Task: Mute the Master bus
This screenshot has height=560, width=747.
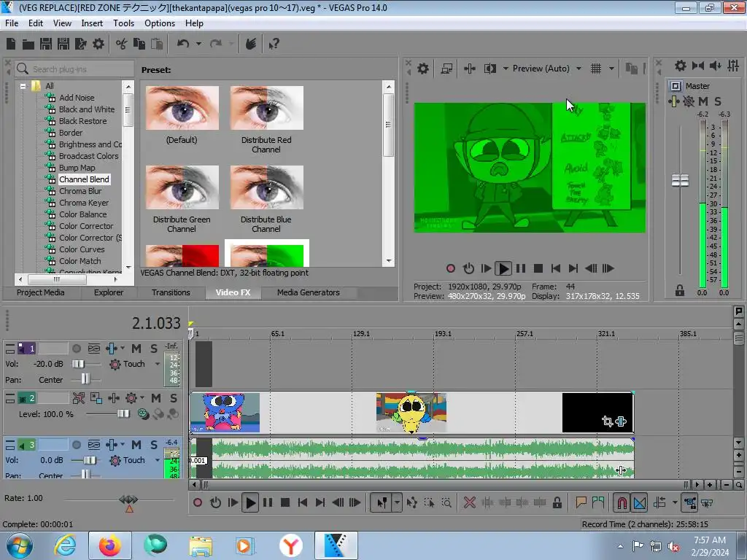Action: 703,101
